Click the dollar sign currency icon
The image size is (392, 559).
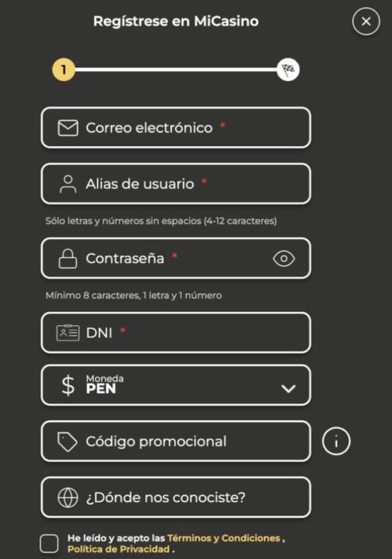click(x=68, y=385)
